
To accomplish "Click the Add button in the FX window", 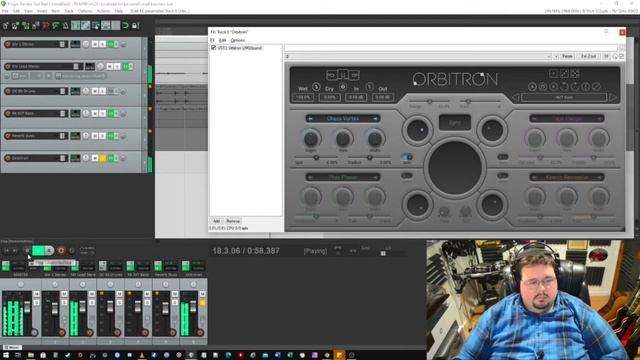I will 216,221.
